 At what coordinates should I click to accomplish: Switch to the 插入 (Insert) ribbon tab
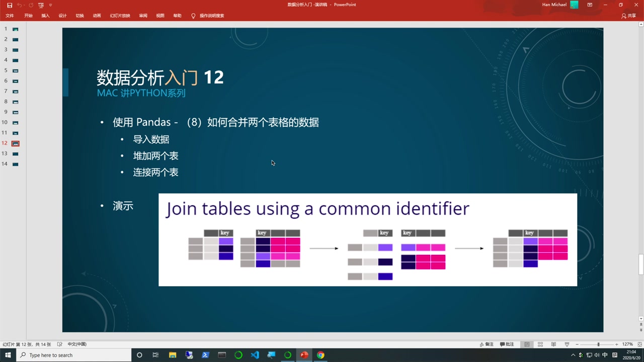point(45,16)
